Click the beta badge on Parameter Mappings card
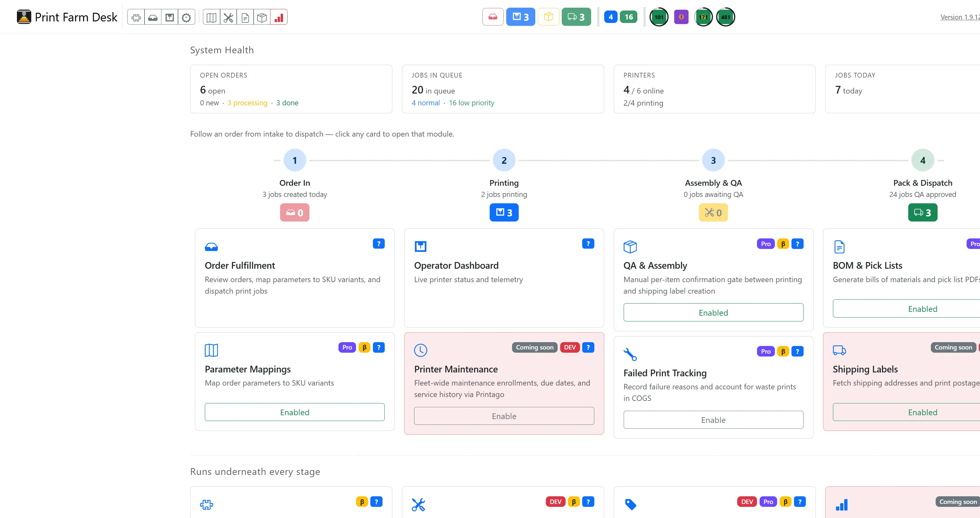Viewport: 980px width, 518px height. coord(364,348)
